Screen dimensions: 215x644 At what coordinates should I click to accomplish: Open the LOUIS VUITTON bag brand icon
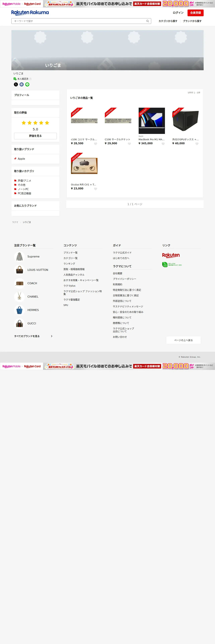click(x=19, y=270)
